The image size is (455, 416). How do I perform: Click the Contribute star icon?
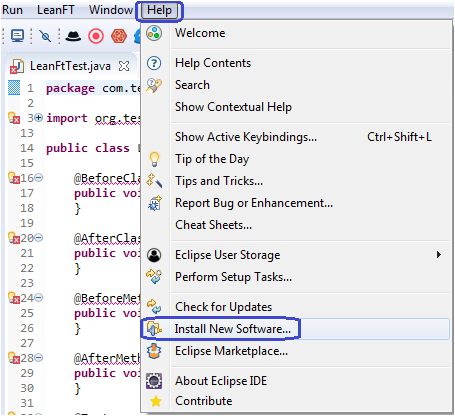[156, 401]
